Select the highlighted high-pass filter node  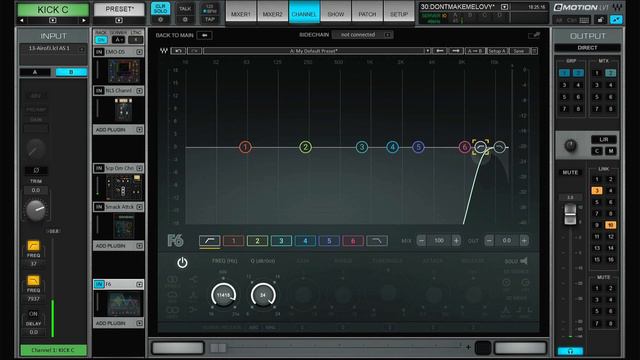[481, 147]
